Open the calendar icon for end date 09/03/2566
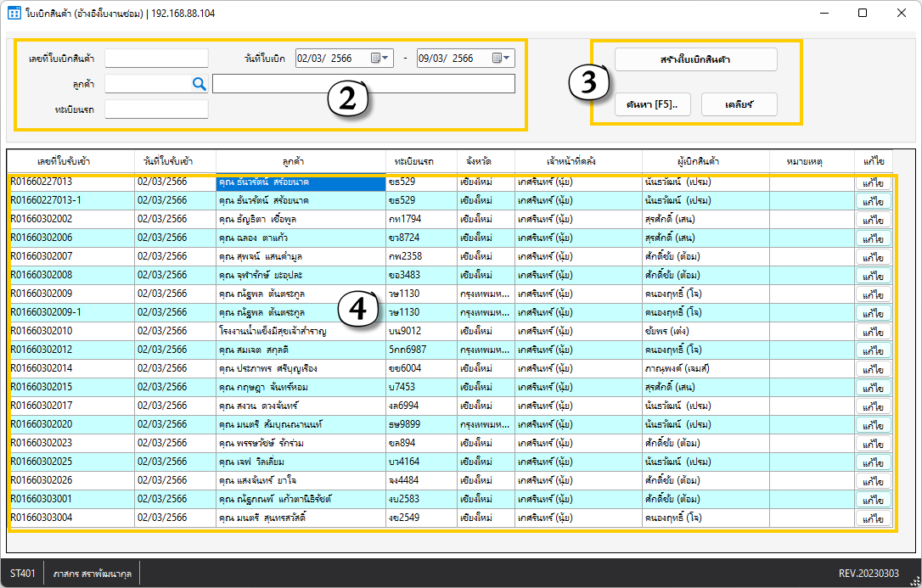Image resolution: width=922 pixels, height=588 pixels. point(498,59)
